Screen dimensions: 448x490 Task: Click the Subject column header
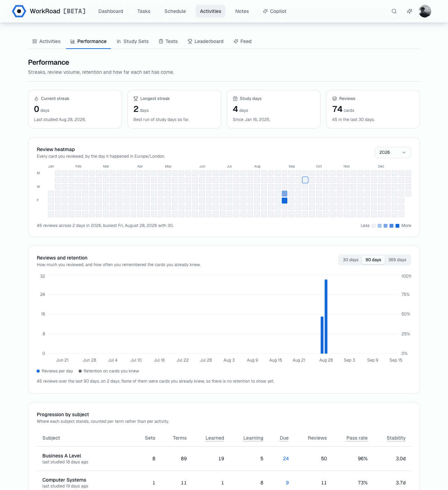[51, 438]
